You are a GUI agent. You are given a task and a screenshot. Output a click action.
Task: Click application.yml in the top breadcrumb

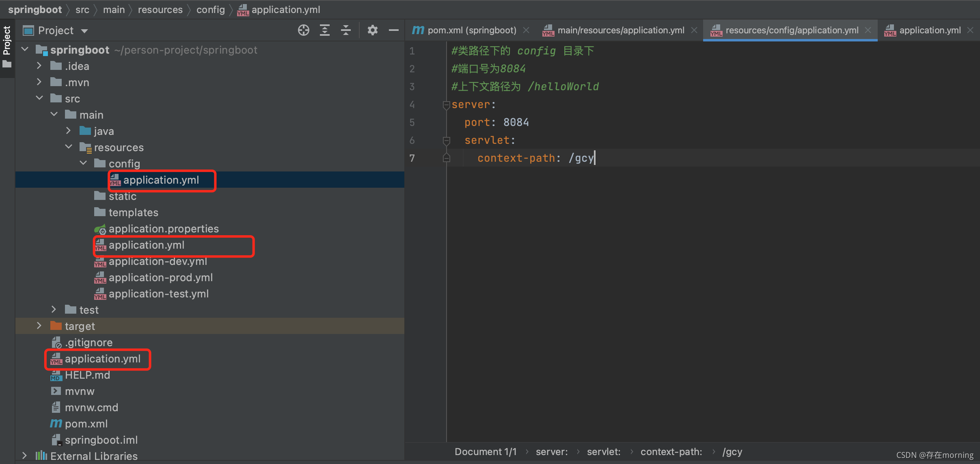click(x=286, y=9)
